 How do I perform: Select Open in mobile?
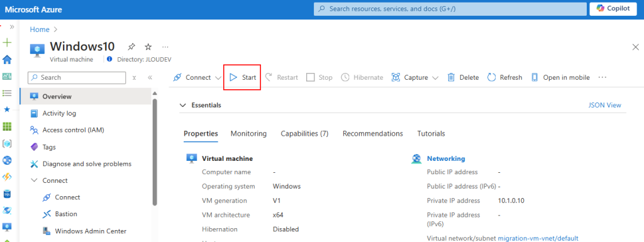tap(560, 77)
